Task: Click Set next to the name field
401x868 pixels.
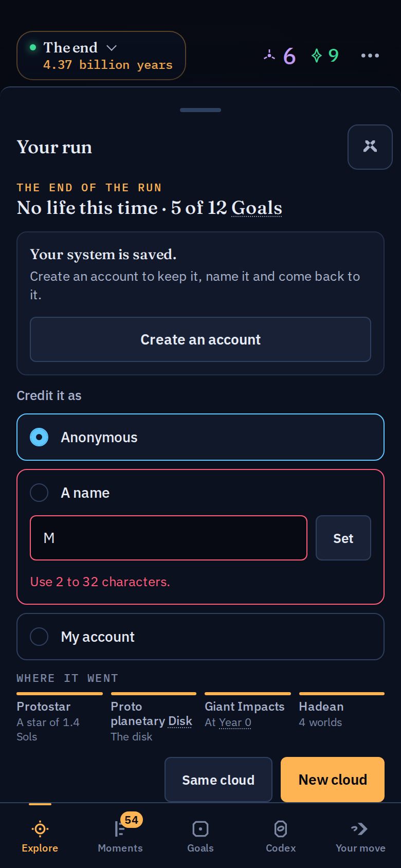Action: [x=343, y=538]
